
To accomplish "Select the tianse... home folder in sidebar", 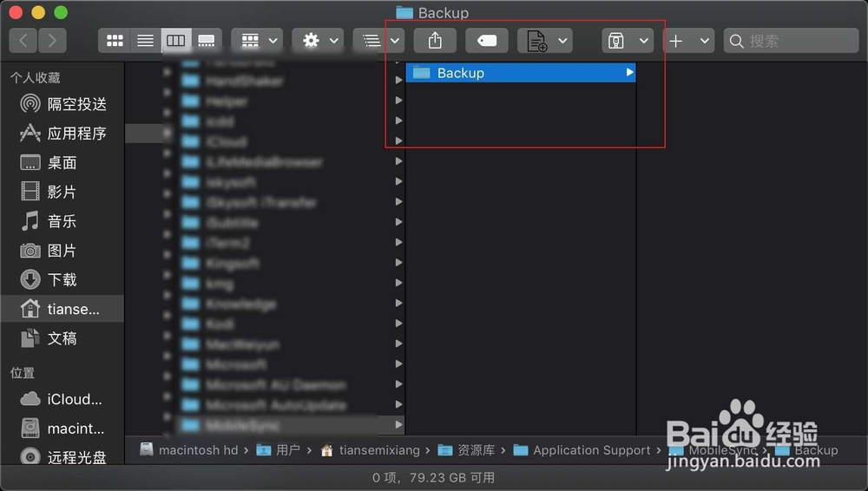I will 62,309.
